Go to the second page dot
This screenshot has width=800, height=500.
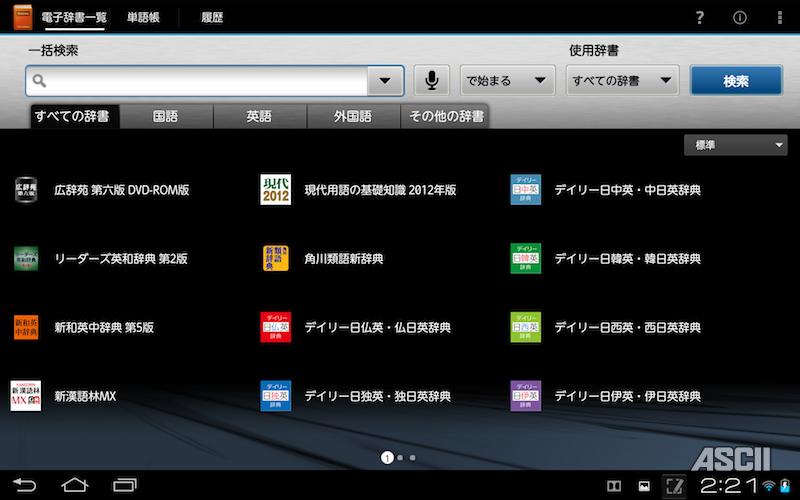tap(400, 458)
